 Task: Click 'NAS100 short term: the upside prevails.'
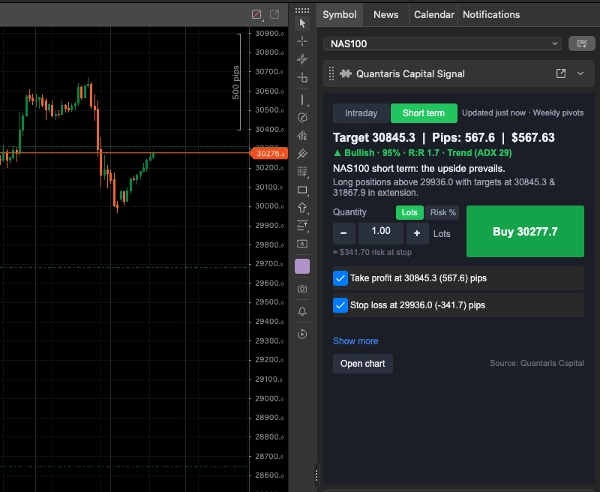click(x=419, y=168)
